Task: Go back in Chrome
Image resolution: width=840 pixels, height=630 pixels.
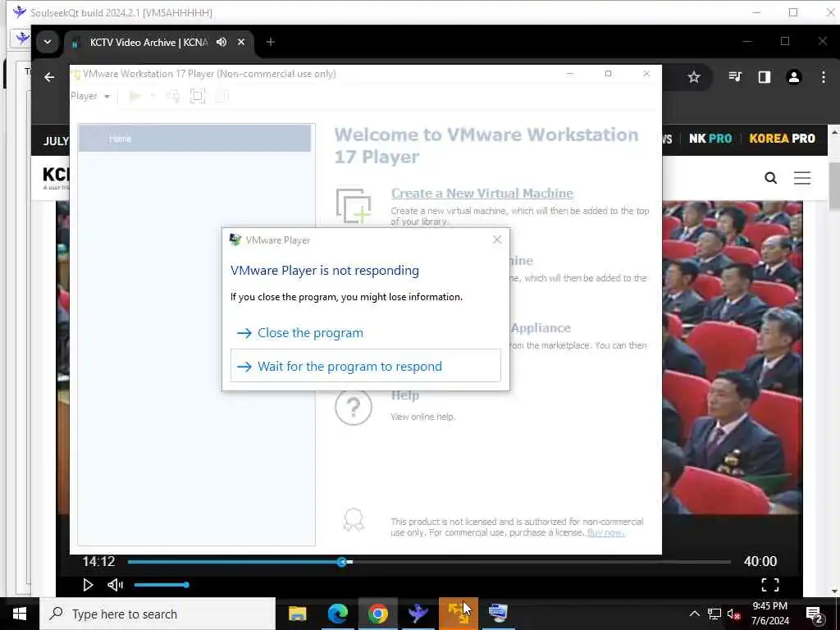Action: [49, 78]
